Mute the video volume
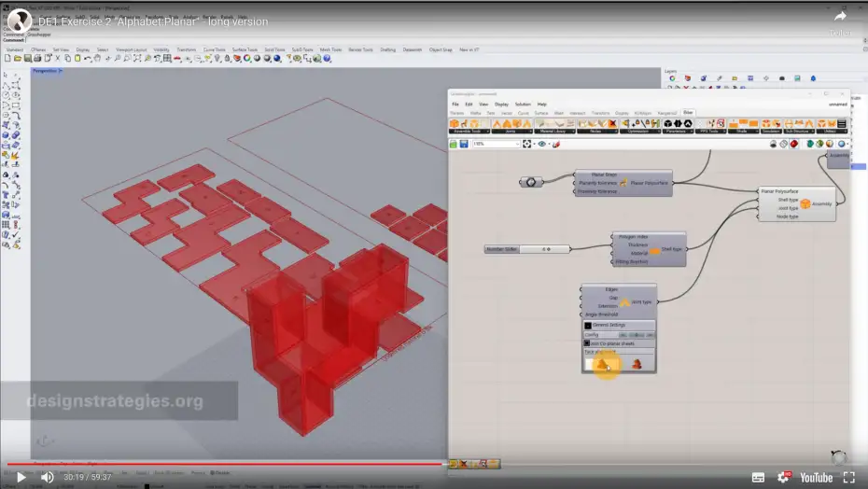 coord(47,477)
